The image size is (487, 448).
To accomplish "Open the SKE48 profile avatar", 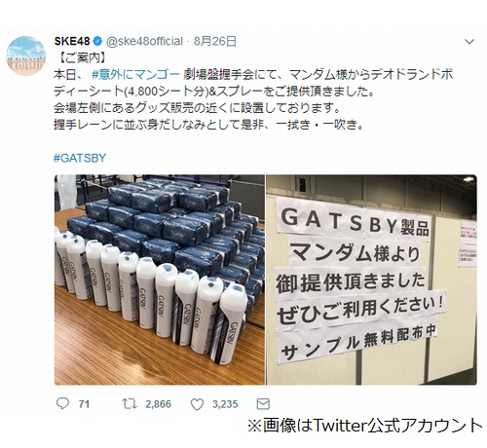I will [26, 56].
